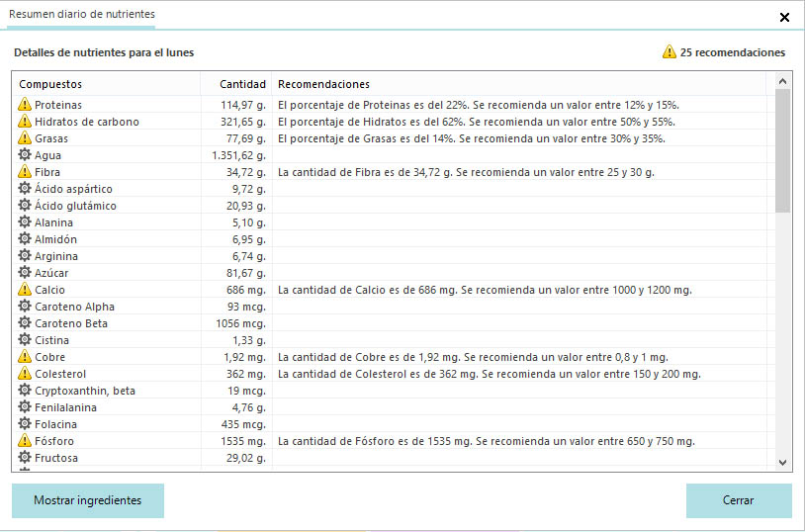The width and height of the screenshot is (805, 532).
Task: Click the Cerrar button
Action: (x=739, y=500)
